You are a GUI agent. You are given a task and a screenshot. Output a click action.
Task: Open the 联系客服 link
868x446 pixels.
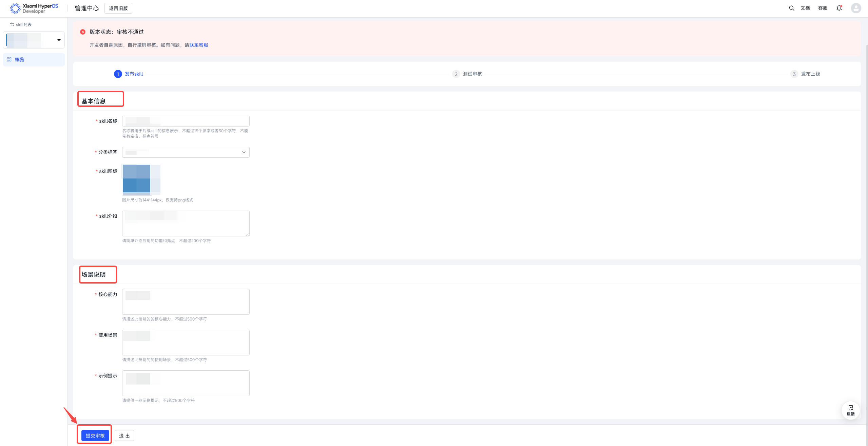(199, 45)
